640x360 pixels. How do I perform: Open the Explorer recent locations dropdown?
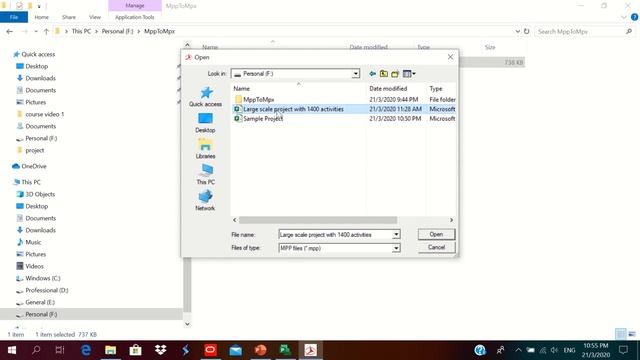tap(36, 31)
